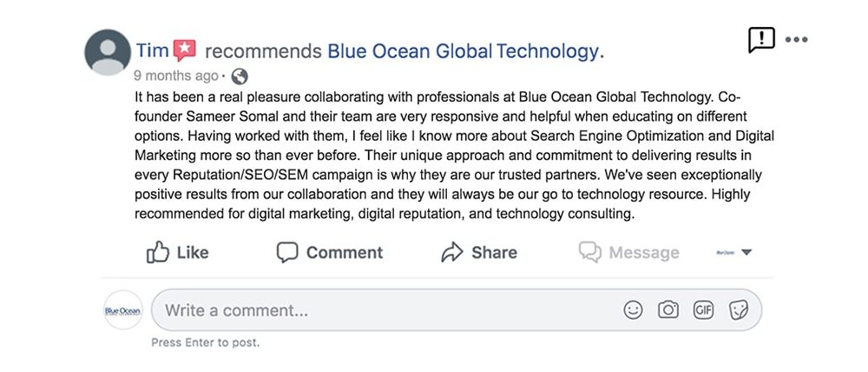Click the globe public audience icon

click(x=240, y=76)
